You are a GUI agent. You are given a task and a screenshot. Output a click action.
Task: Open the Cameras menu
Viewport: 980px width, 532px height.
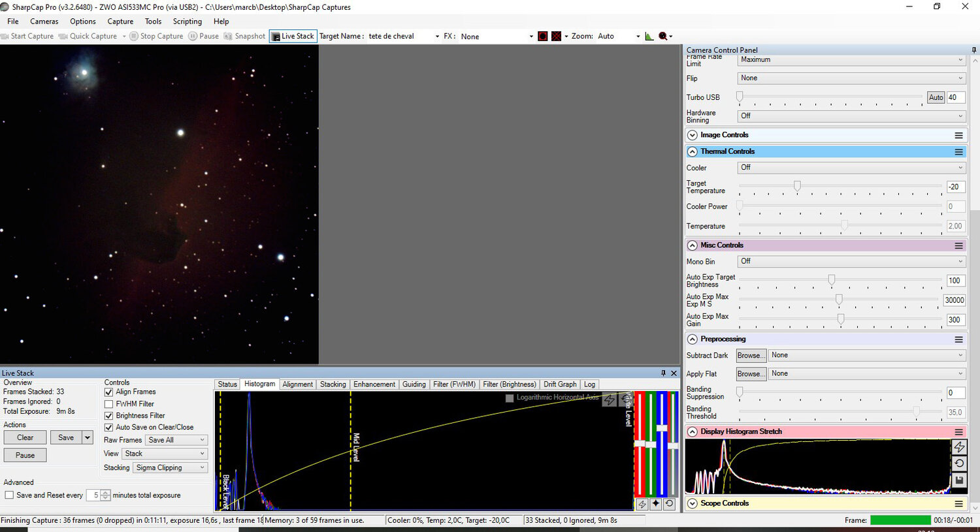click(44, 22)
